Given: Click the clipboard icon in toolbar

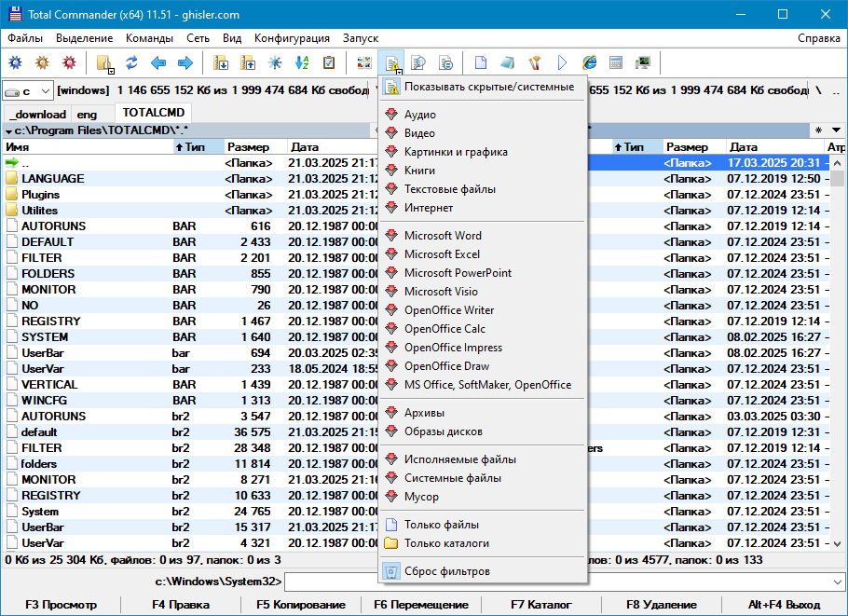Looking at the screenshot, I should (x=329, y=63).
